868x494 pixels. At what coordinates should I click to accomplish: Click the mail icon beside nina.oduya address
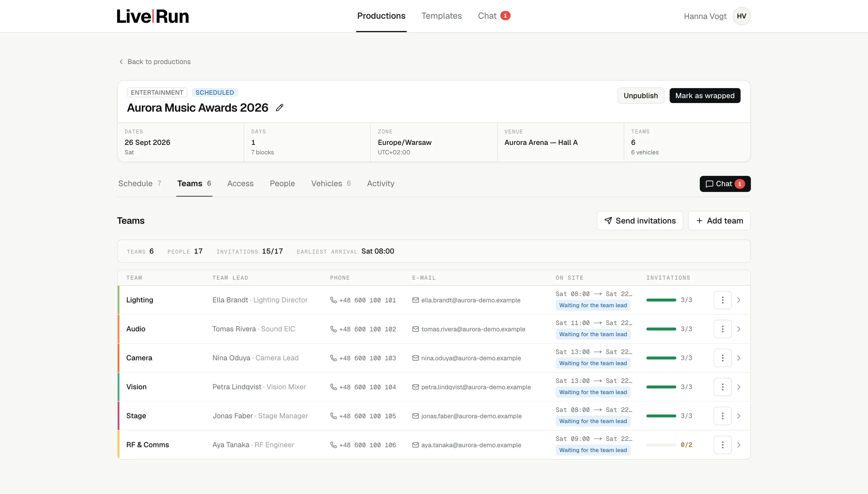coord(416,358)
